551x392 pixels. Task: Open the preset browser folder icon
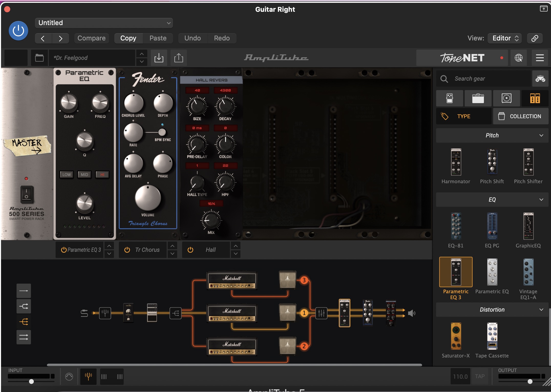coord(39,58)
